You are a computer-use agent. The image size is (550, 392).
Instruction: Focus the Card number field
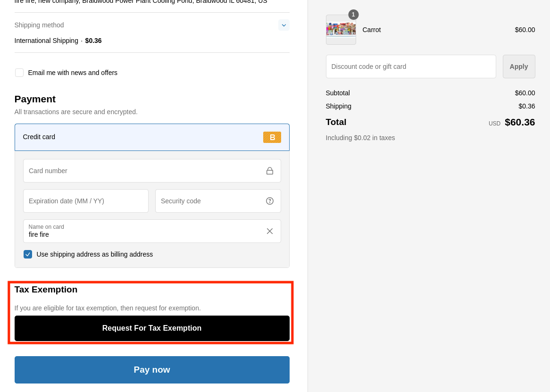pos(152,171)
